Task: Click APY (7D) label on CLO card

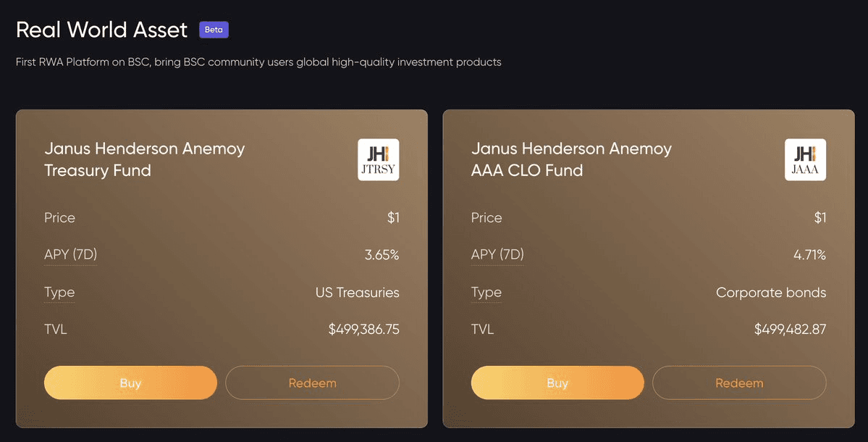Action: coord(497,254)
